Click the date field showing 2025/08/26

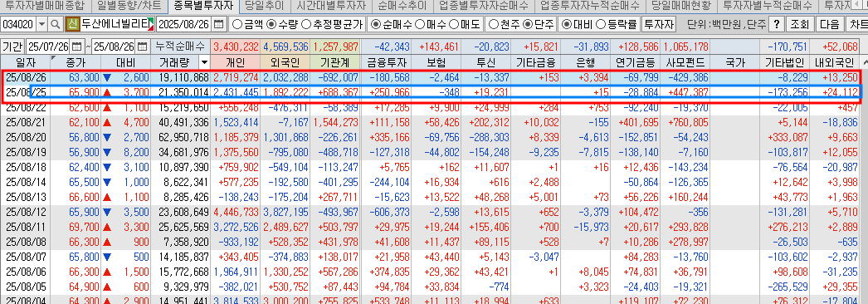pos(185,24)
